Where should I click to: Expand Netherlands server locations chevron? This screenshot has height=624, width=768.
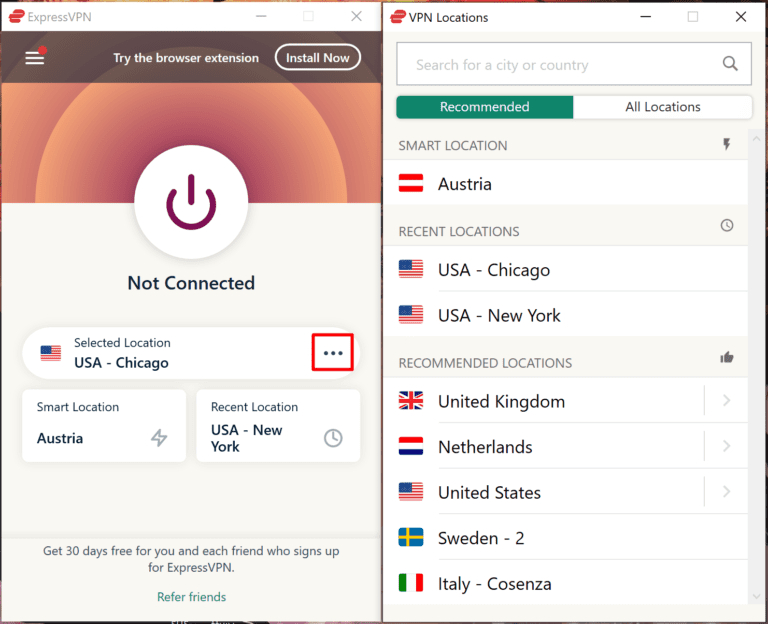tap(726, 447)
